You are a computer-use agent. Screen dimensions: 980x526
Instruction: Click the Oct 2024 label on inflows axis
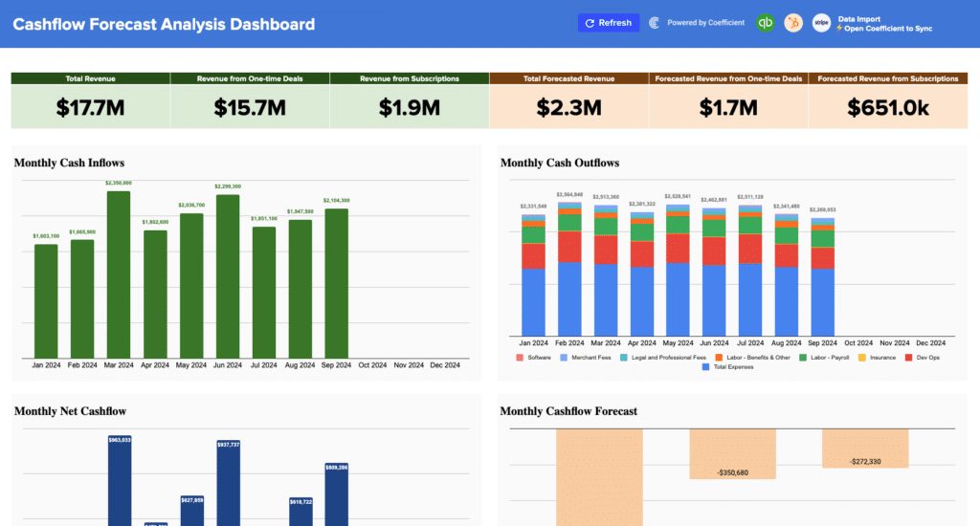372,364
